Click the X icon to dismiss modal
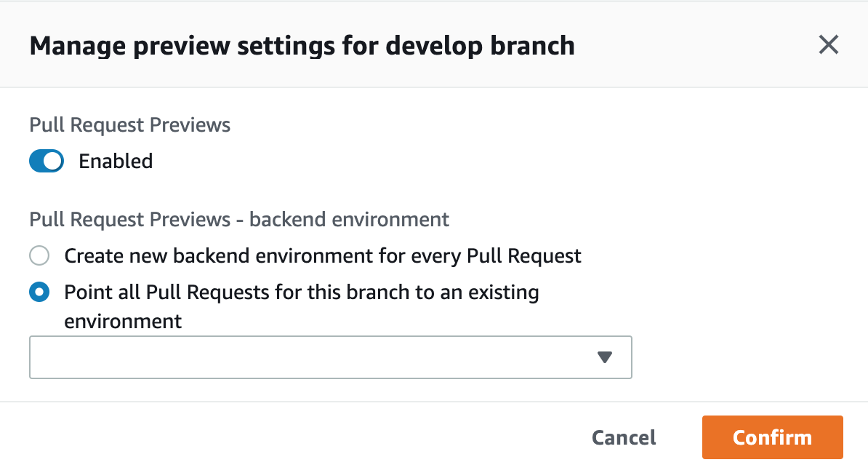Viewport: 868px width, 473px height. click(828, 44)
